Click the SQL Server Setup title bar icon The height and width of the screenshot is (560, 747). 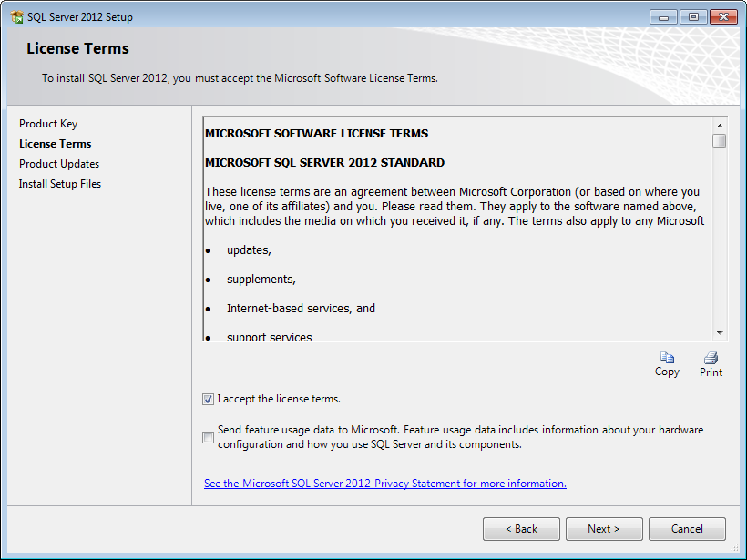point(17,17)
